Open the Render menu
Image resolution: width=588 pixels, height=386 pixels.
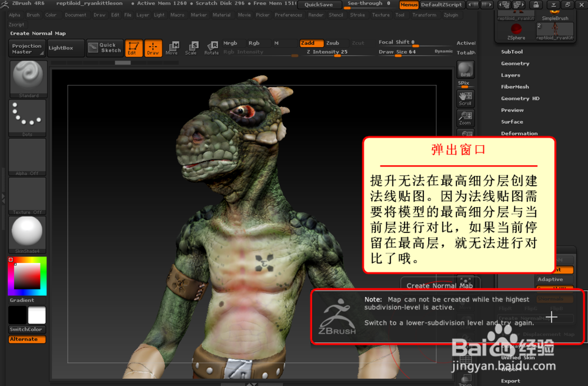(316, 15)
